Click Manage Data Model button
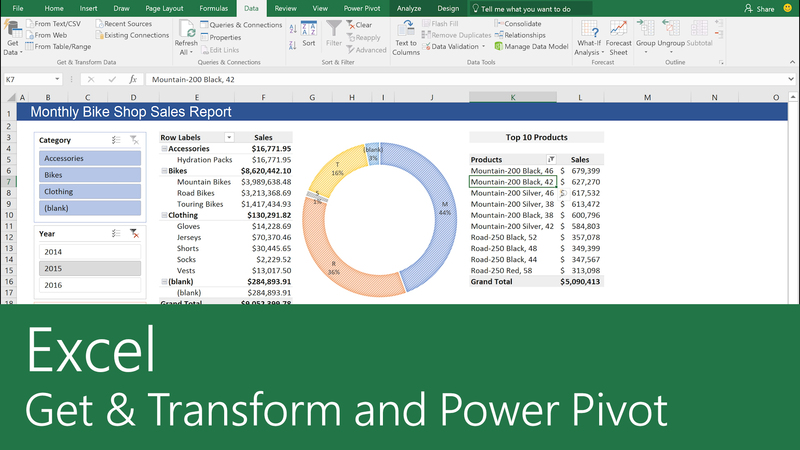This screenshot has height=450, width=800. pos(531,47)
